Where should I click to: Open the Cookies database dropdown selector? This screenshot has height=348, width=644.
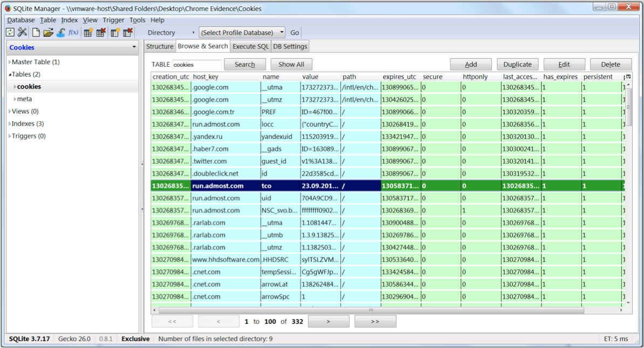133,47
